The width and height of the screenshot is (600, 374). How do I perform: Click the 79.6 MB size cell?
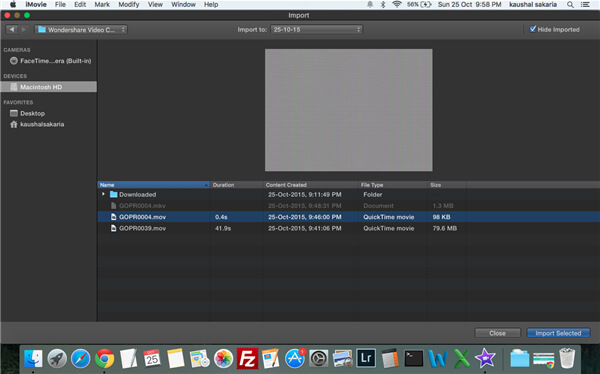tap(445, 228)
